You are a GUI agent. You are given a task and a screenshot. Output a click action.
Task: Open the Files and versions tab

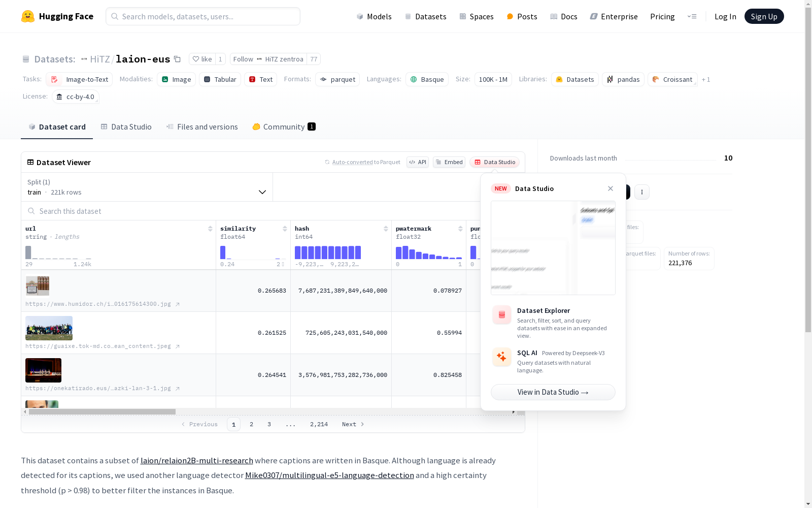coord(202,127)
